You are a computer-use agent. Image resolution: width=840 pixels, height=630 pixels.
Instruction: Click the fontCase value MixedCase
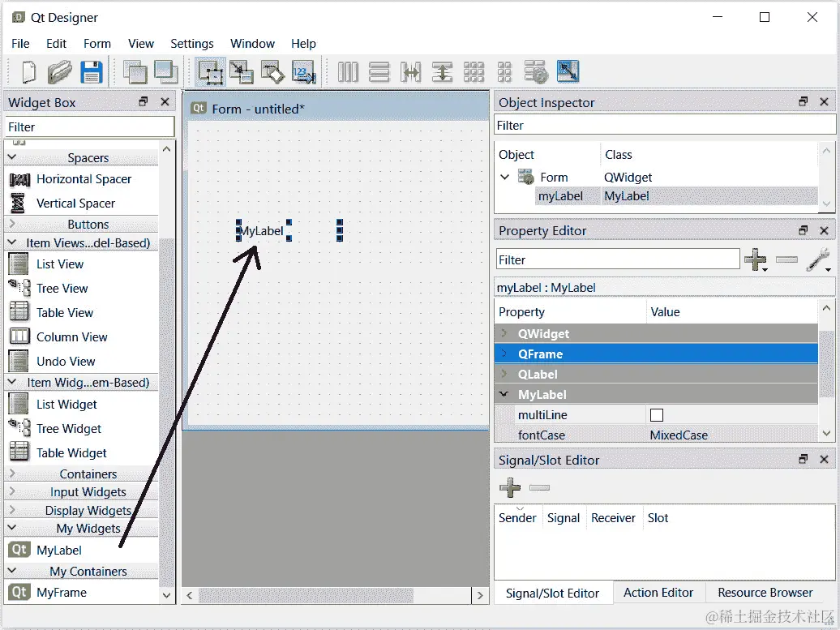tap(679, 435)
